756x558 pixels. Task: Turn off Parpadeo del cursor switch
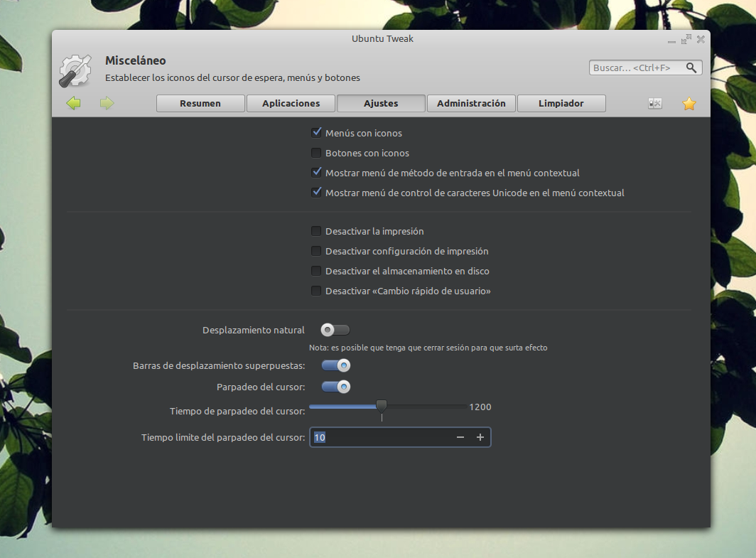(336, 387)
